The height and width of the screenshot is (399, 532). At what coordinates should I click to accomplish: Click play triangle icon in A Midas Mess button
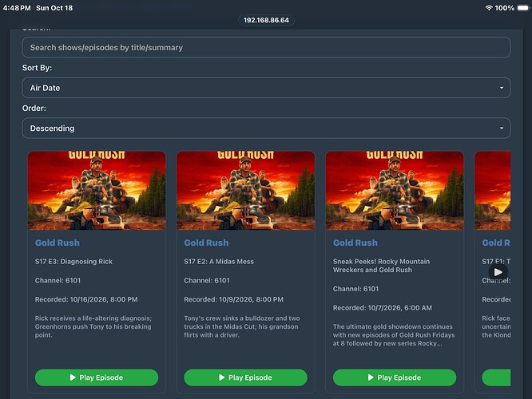221,377
